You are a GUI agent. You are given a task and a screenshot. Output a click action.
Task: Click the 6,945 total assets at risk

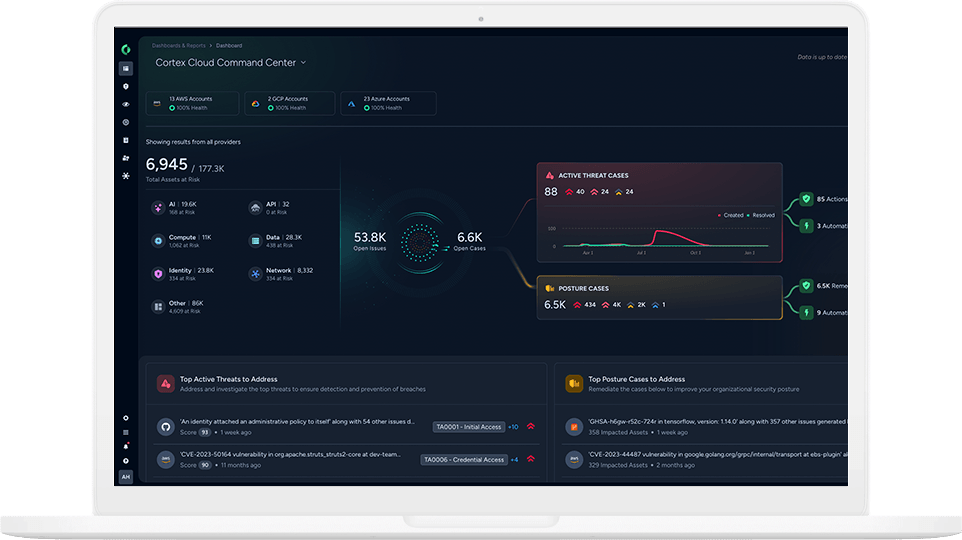point(166,164)
